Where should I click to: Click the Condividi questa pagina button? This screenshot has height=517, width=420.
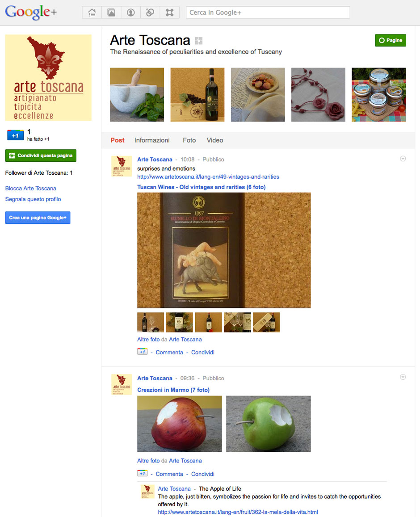(x=41, y=156)
